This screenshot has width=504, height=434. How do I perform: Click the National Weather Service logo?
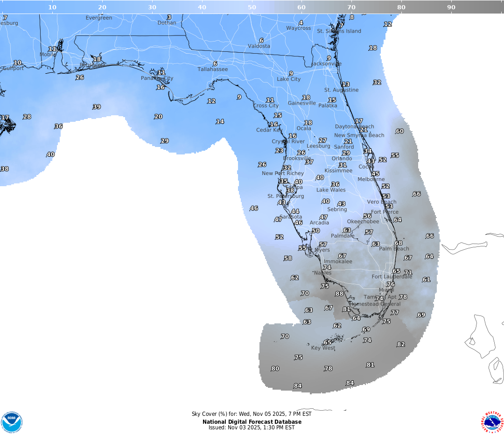pos(492,421)
